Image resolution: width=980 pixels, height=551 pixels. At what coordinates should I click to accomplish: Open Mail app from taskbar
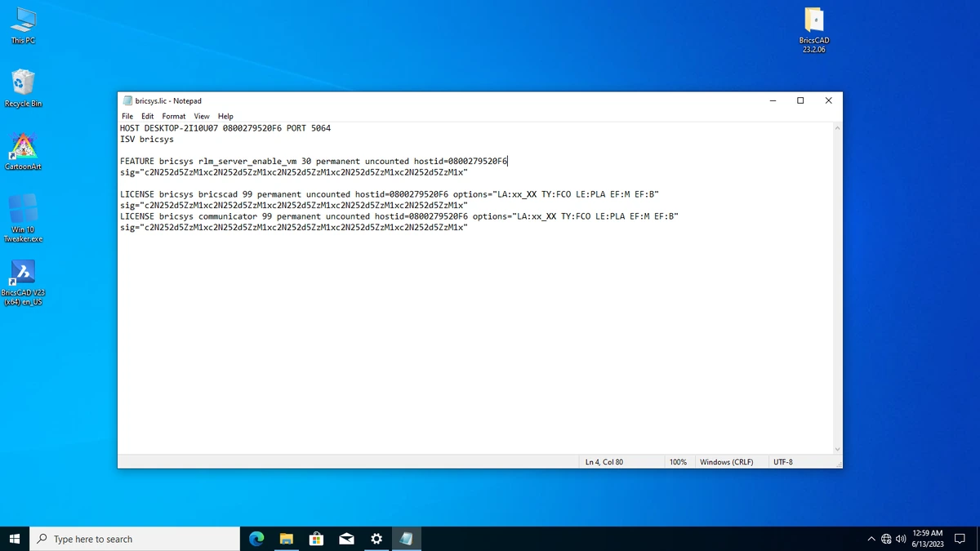[346, 539]
